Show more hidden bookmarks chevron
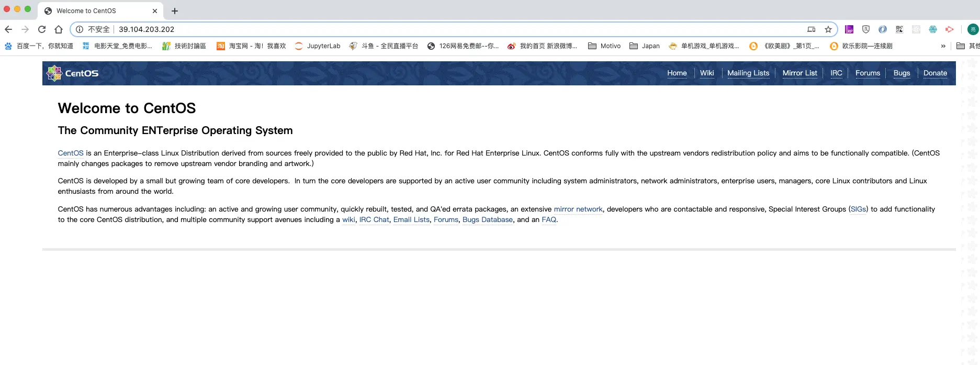 [x=943, y=46]
